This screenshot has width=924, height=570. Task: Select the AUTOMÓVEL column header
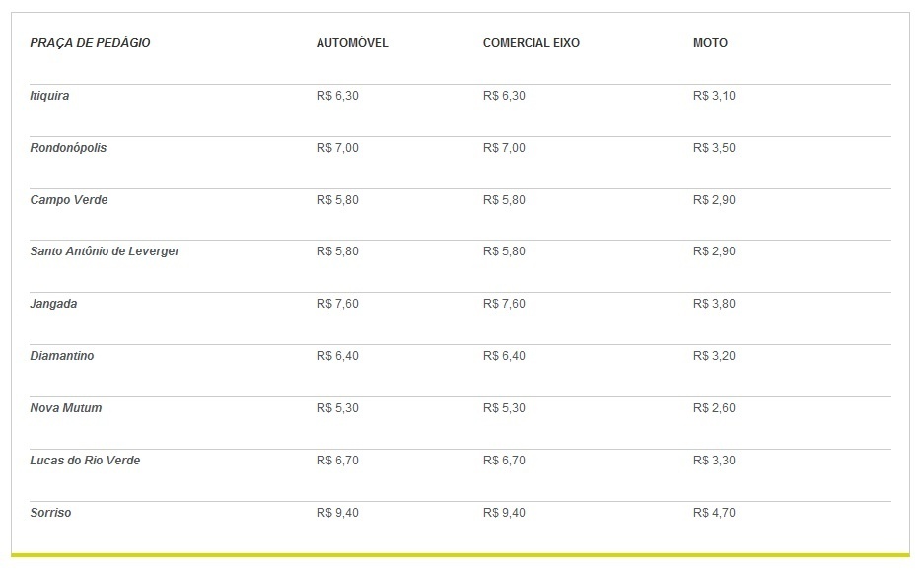pos(352,43)
